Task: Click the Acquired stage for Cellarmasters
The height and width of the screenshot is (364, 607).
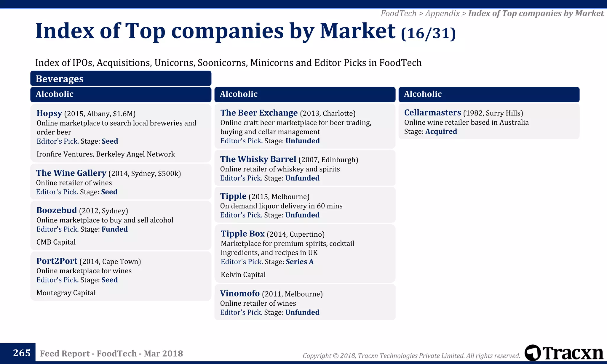Action: pyautogui.click(x=441, y=132)
